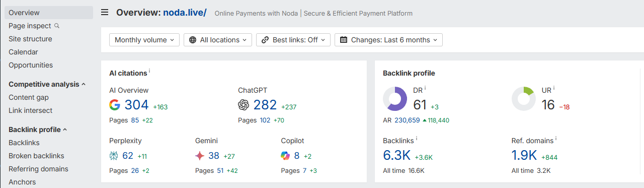Click the Backlink profile card heading

(x=409, y=73)
